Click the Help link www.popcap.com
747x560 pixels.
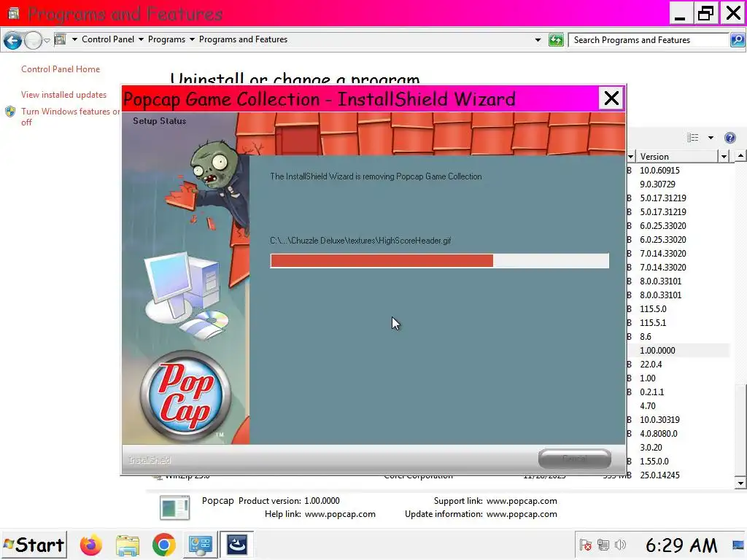coord(340,514)
